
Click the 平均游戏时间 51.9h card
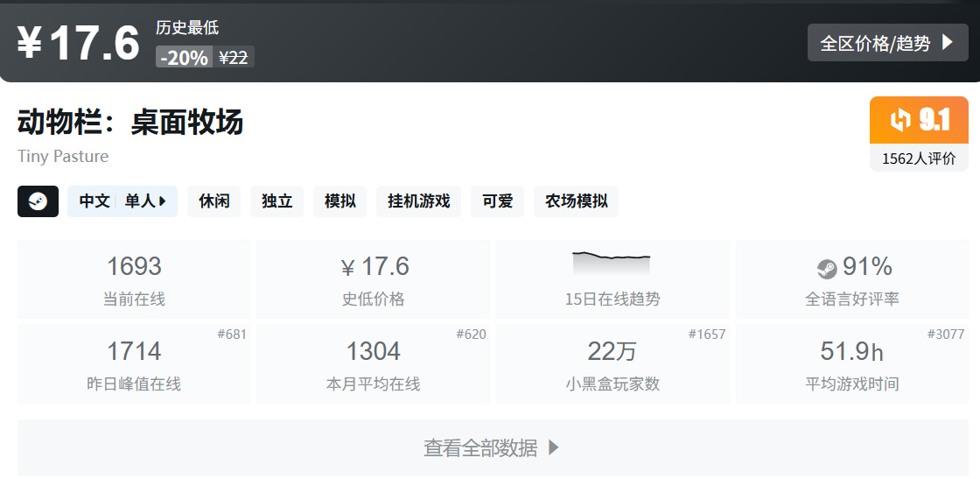[x=852, y=364]
